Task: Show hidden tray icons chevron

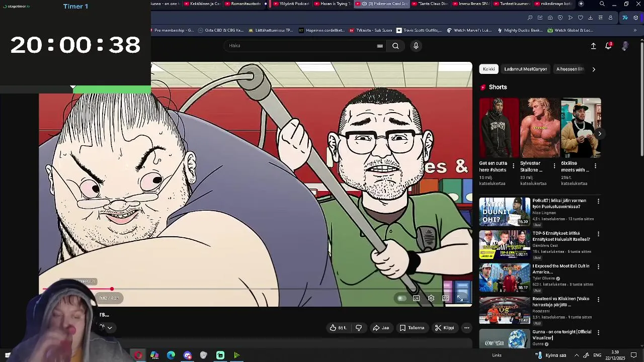Action: coord(577,355)
